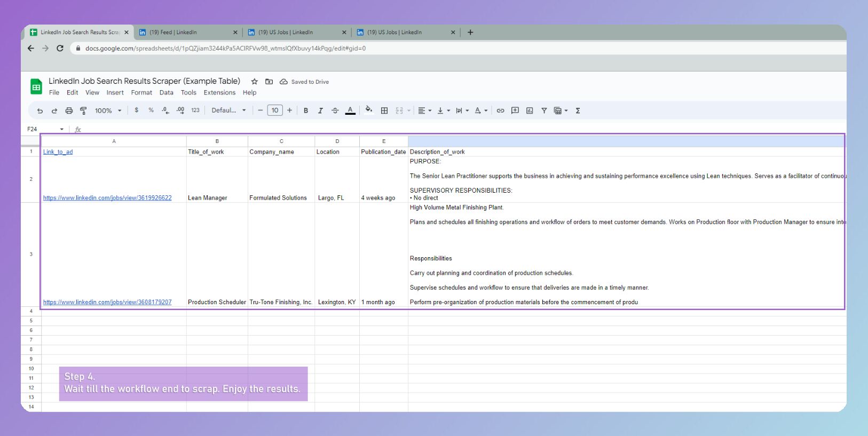Image resolution: width=868 pixels, height=436 pixels.
Task: Print the spreadsheet using the printer icon
Action: (x=69, y=110)
